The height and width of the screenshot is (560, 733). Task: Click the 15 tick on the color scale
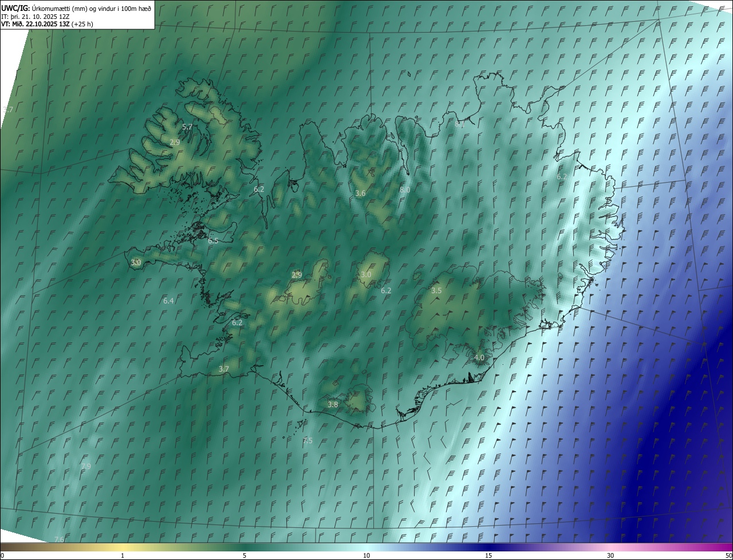[x=488, y=555]
